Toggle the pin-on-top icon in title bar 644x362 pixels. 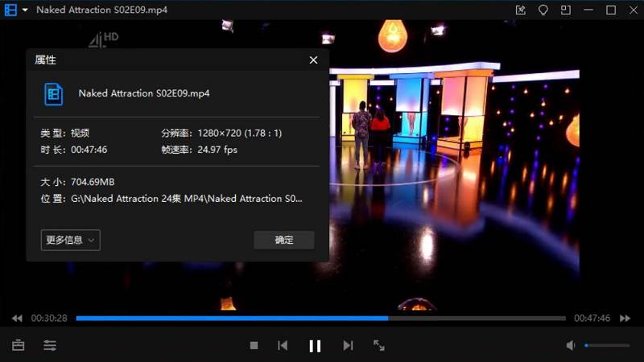[x=521, y=10]
